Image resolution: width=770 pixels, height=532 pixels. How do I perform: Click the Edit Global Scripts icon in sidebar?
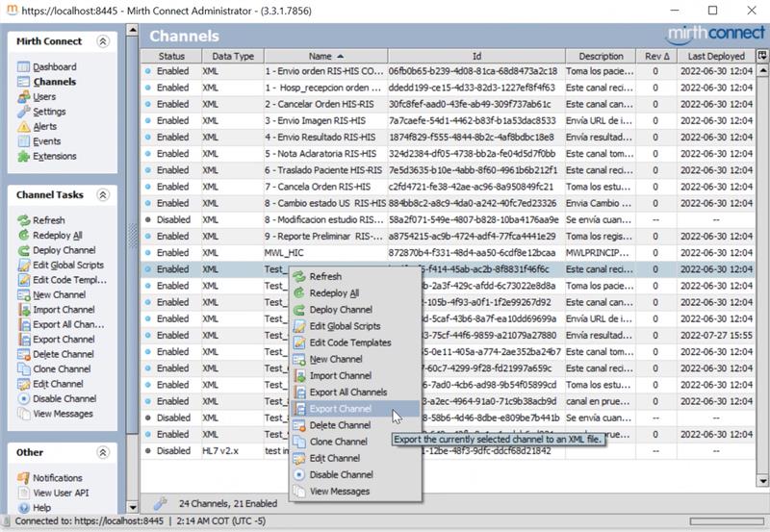pyautogui.click(x=24, y=265)
